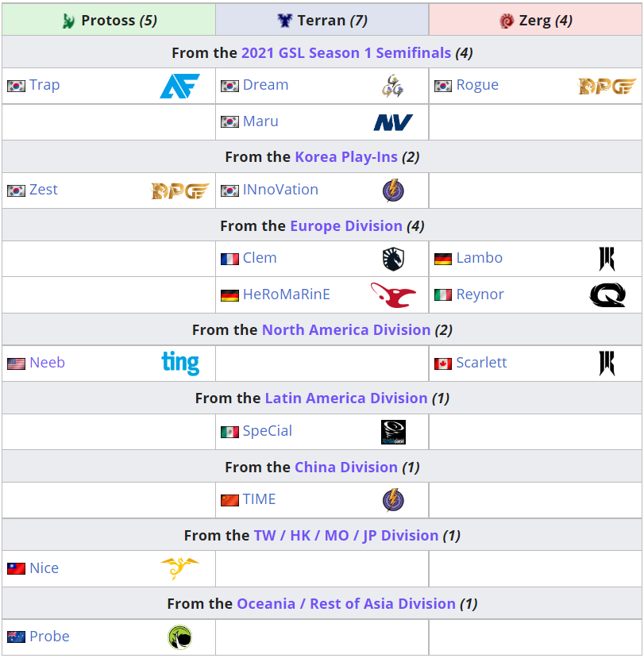Open the TW / HK / MO / JP Division link

point(345,536)
